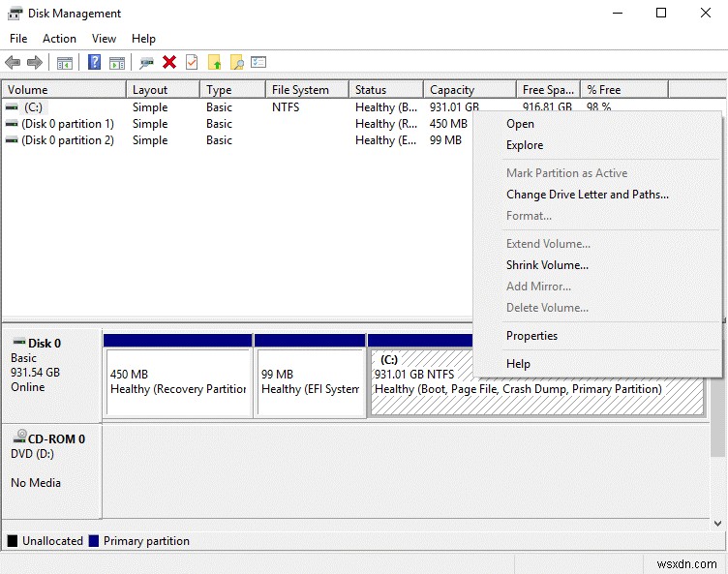Choose Shrink Volume from the context menu
Image resolution: width=728 pixels, height=574 pixels.
click(547, 265)
